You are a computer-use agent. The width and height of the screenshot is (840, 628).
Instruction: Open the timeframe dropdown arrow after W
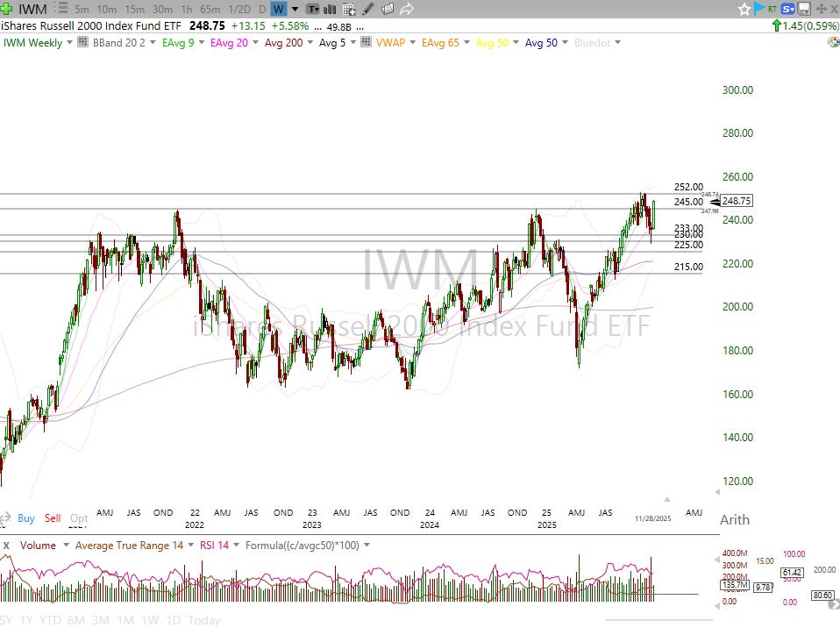(295, 9)
